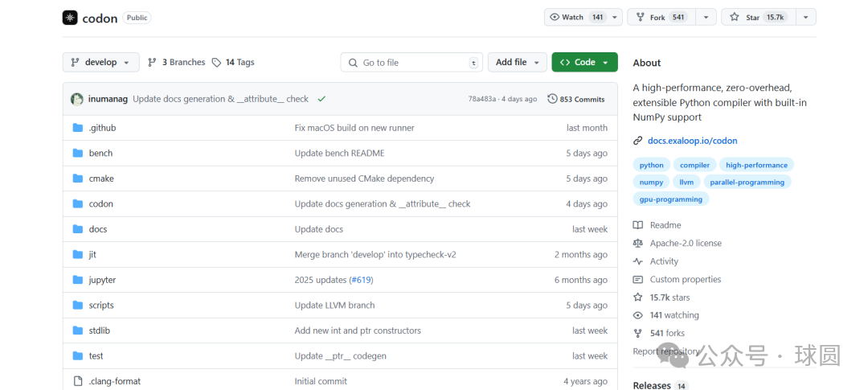Click the codon repository logo icon
This screenshot has width=868, height=390.
tap(70, 18)
